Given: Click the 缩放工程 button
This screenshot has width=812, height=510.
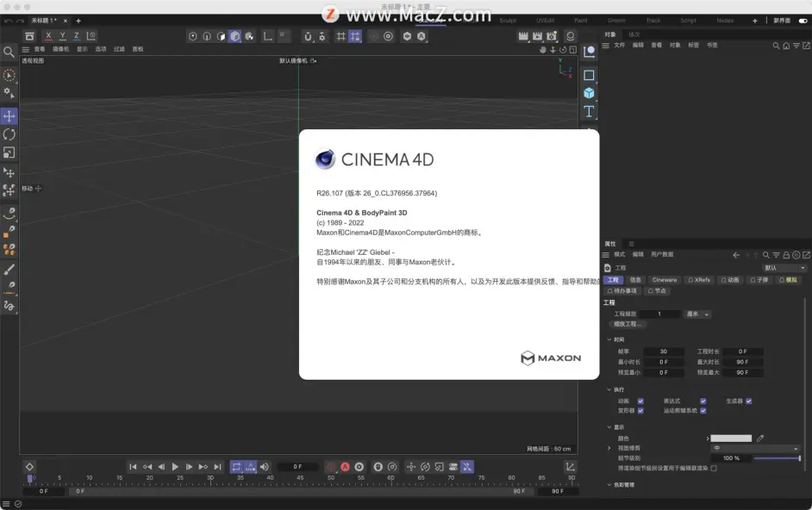Looking at the screenshot, I should pyautogui.click(x=628, y=325).
